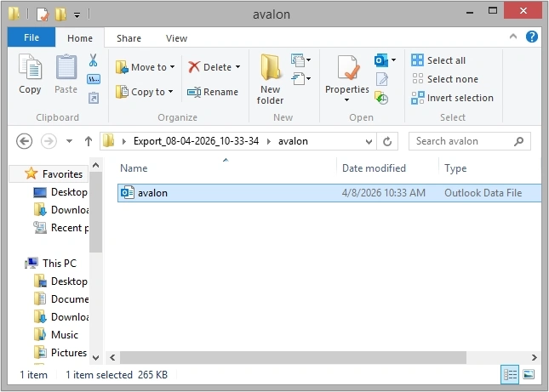Open Desktop under Favorites
This screenshot has height=392, width=549.
pos(60,192)
